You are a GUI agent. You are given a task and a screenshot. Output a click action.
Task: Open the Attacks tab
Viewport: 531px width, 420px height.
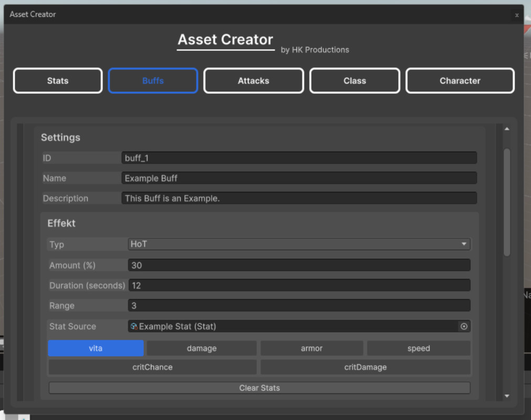[x=253, y=80]
